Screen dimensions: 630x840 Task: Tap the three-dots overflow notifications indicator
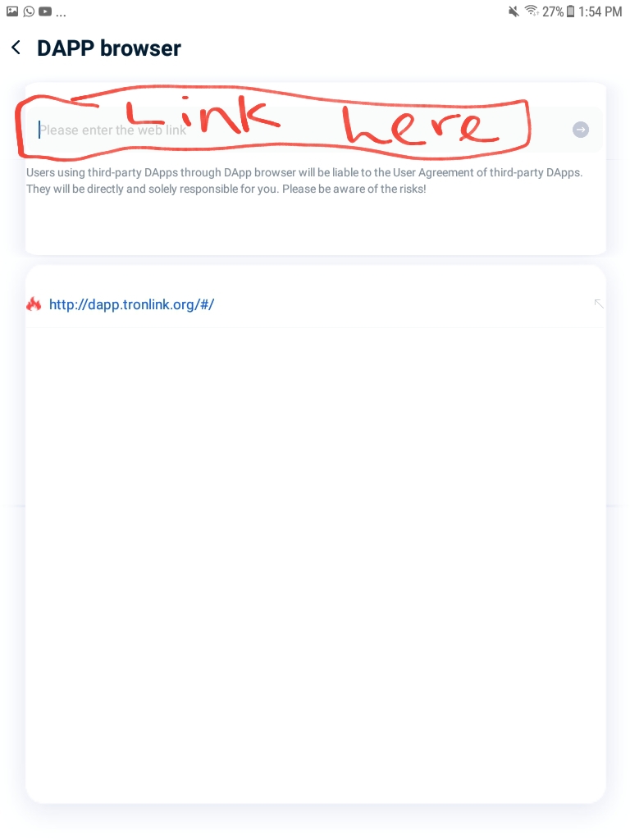coord(61,15)
